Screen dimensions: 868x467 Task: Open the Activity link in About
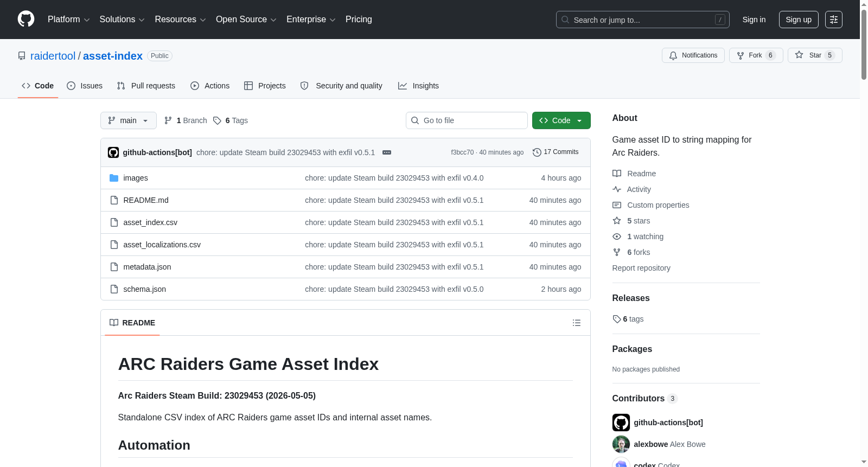point(632,189)
